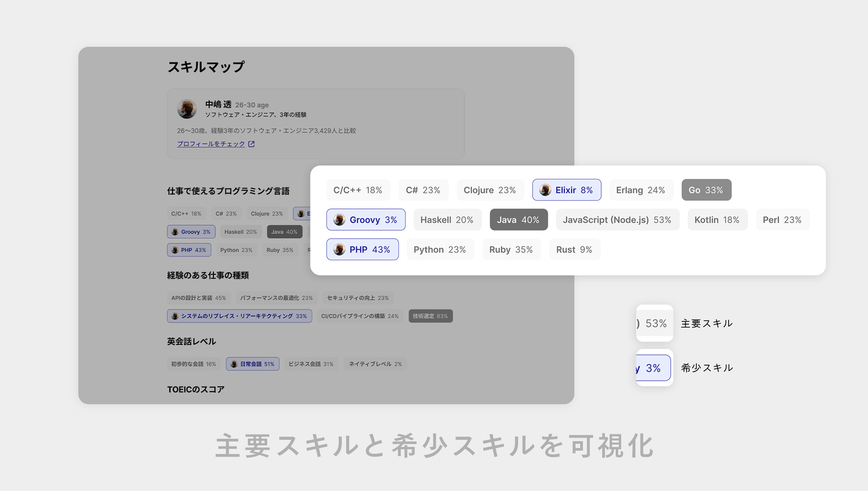Click the external link icon beside プロフィールをチェック
Screen dimensions: 868x491
tap(251, 144)
